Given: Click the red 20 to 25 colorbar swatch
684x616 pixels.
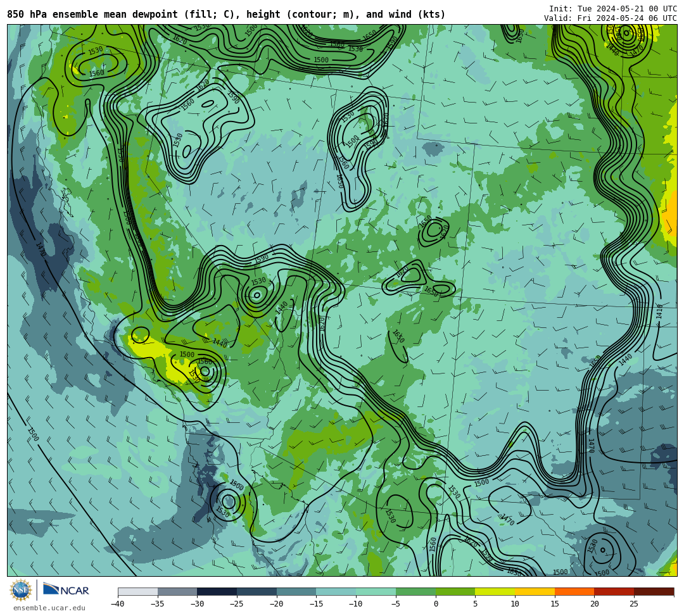Looking at the screenshot, I should pos(614,591).
